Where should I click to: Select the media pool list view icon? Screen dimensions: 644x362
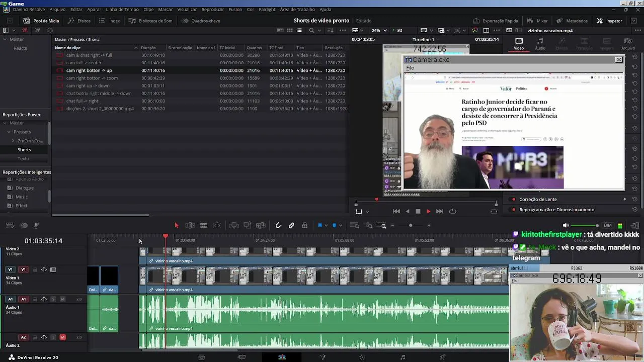pyautogui.click(x=299, y=30)
